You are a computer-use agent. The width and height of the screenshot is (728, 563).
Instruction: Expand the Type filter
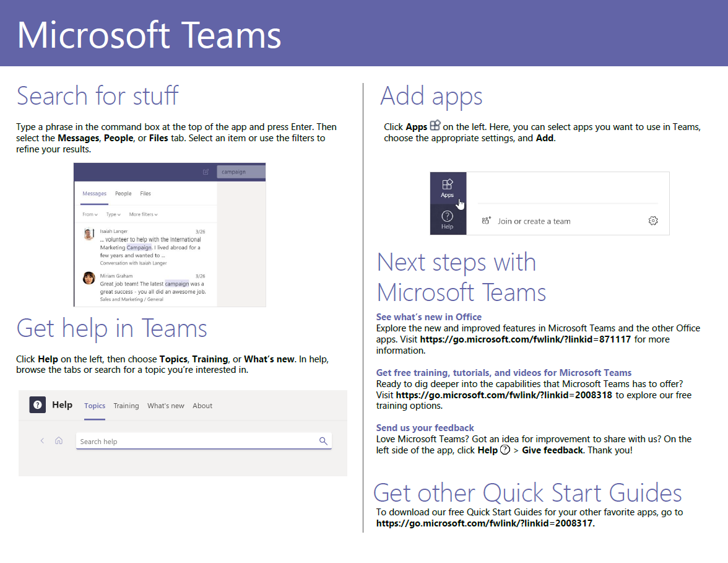click(x=115, y=214)
